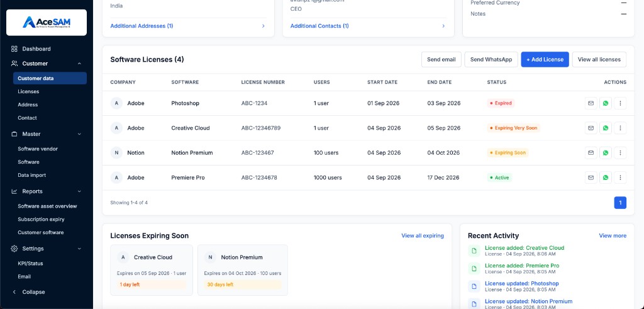Click the Send WhatsApp button
Image resolution: width=644 pixels, height=309 pixels.
click(491, 60)
